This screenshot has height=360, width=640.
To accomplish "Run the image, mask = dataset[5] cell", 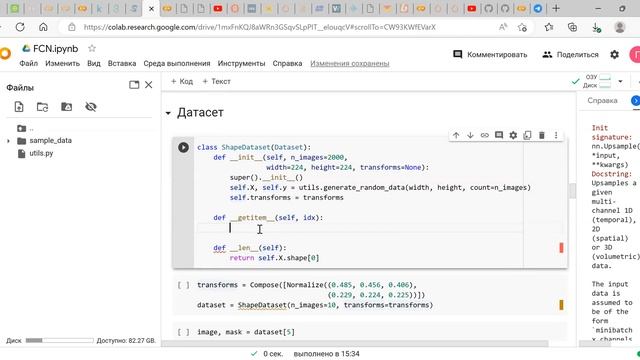I will pos(183,332).
